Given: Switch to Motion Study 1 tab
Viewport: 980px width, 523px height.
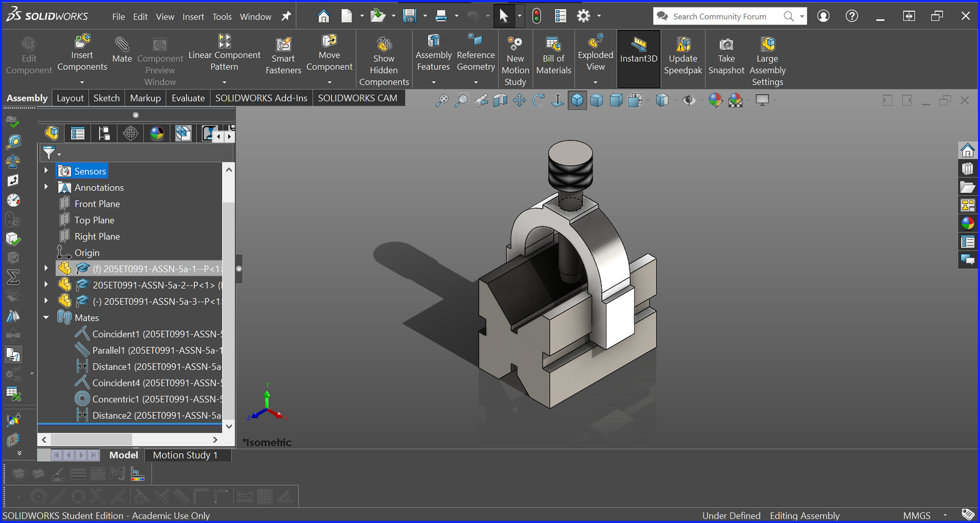Looking at the screenshot, I should (185, 455).
